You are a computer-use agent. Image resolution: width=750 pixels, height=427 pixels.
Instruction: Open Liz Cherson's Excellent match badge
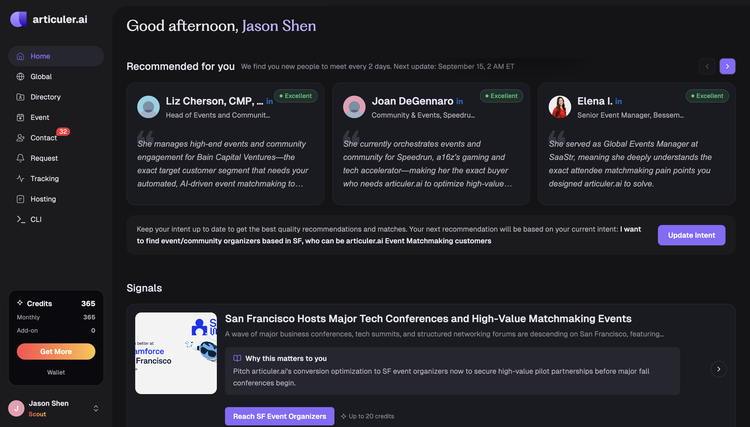(296, 96)
